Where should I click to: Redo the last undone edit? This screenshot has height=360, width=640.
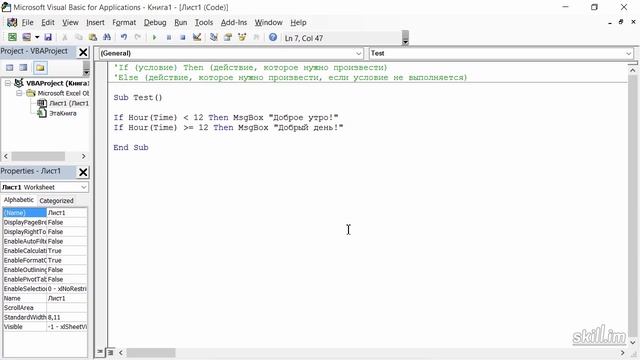138,38
